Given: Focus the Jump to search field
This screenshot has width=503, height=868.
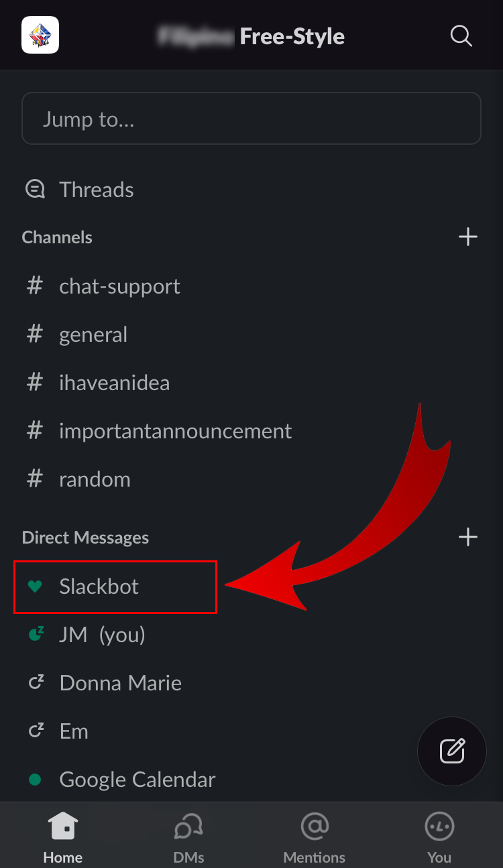Looking at the screenshot, I should [251, 119].
